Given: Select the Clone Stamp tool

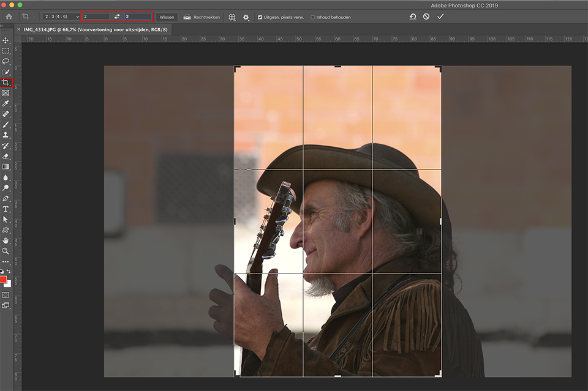Looking at the screenshot, I should point(6,135).
